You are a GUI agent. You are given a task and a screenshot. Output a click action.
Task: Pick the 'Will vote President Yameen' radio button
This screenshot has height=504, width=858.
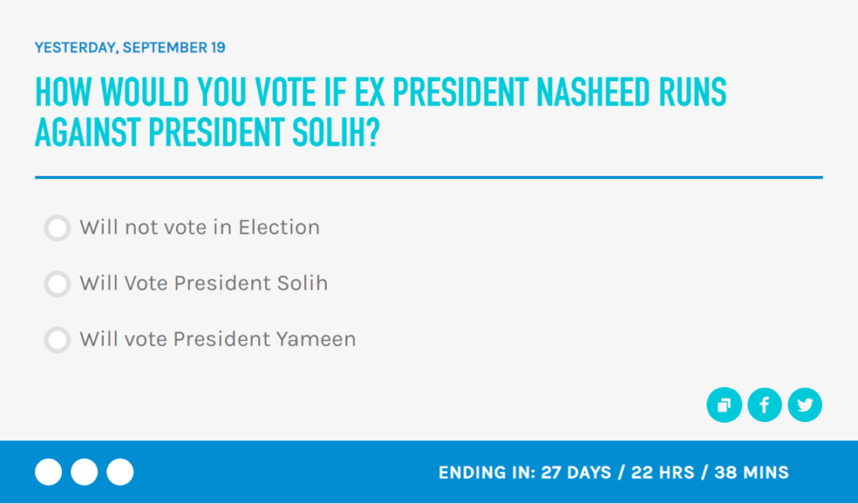point(57,340)
